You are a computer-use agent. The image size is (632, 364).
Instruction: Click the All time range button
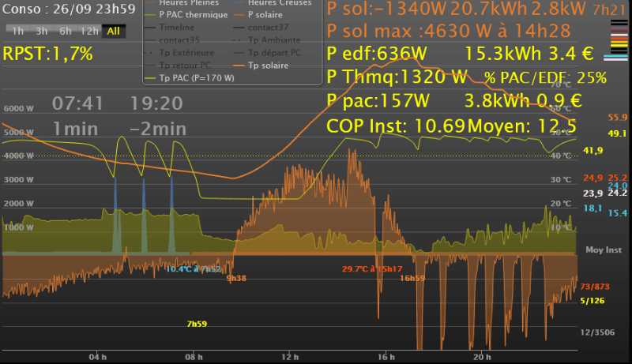pyautogui.click(x=114, y=31)
